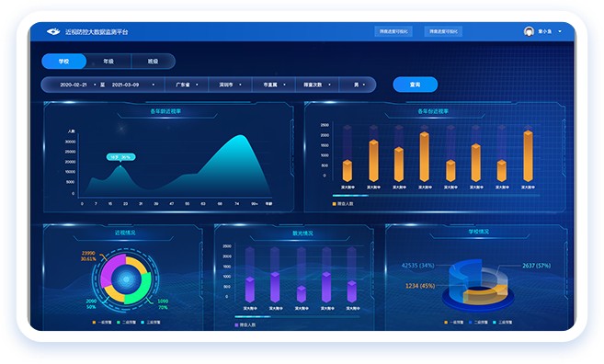Click the area chart's highest peak
604x364 pixels.
coord(241,136)
